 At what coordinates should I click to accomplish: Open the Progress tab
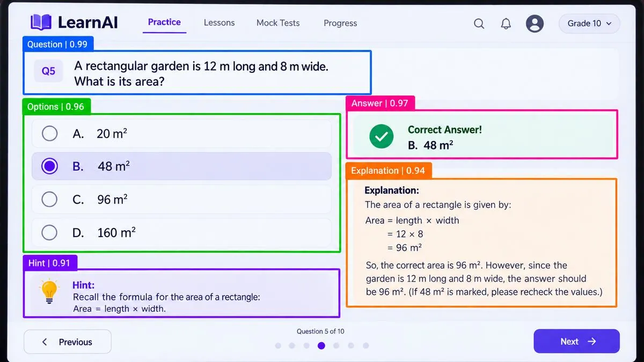[x=340, y=23]
